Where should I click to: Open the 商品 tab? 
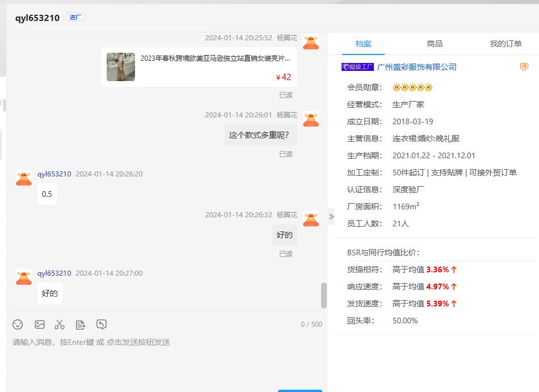(435, 44)
